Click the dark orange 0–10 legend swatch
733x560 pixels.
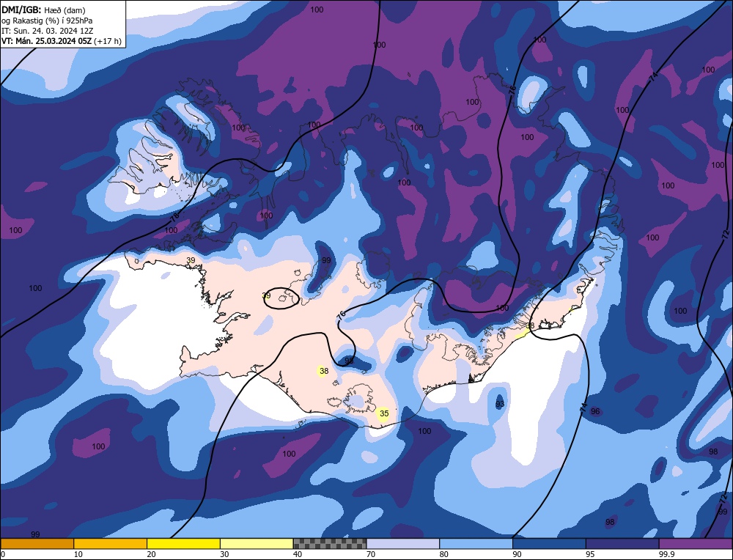pos(37,543)
